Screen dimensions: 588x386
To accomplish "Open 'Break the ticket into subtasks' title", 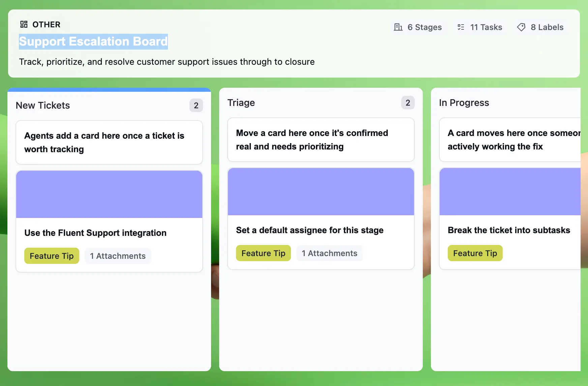I will click(x=509, y=230).
